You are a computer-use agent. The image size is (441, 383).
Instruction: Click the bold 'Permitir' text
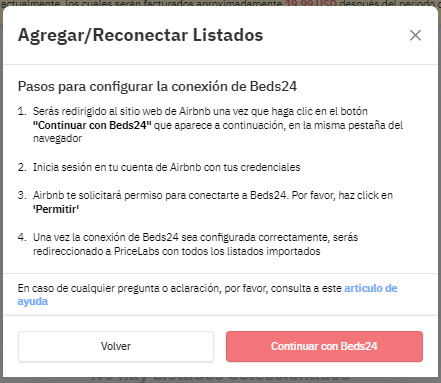point(56,209)
